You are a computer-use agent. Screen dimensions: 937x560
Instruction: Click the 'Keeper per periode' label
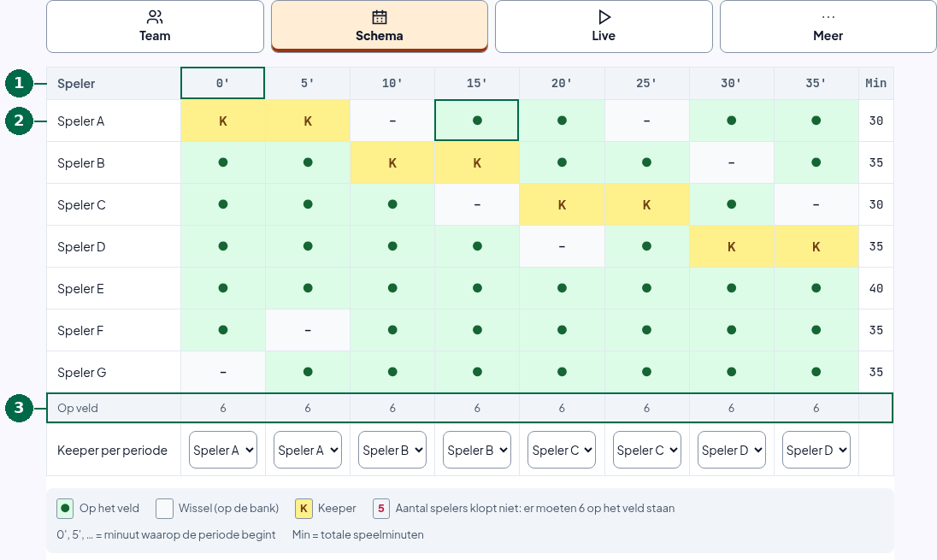click(x=112, y=450)
